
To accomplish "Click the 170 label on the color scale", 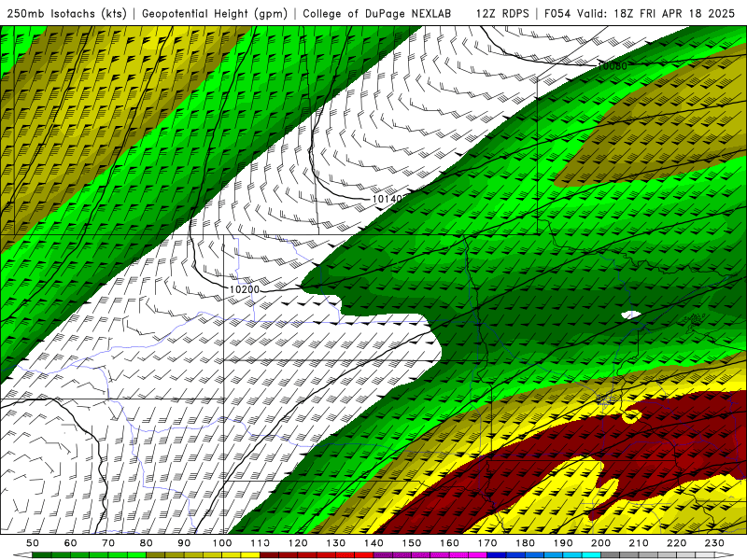I will tap(487, 543).
